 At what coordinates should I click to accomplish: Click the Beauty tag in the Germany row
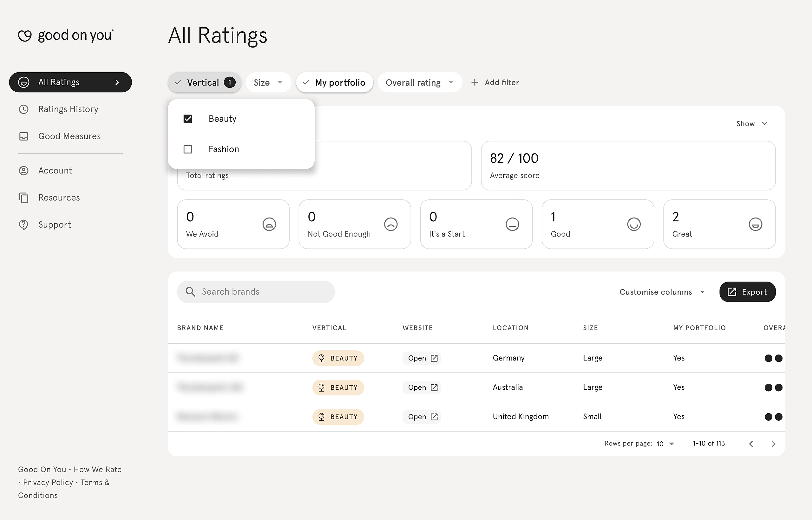338,358
